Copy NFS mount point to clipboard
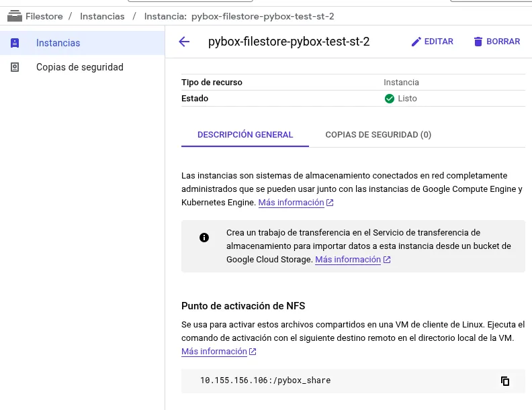Image resolution: width=532 pixels, height=410 pixels. [x=505, y=381]
